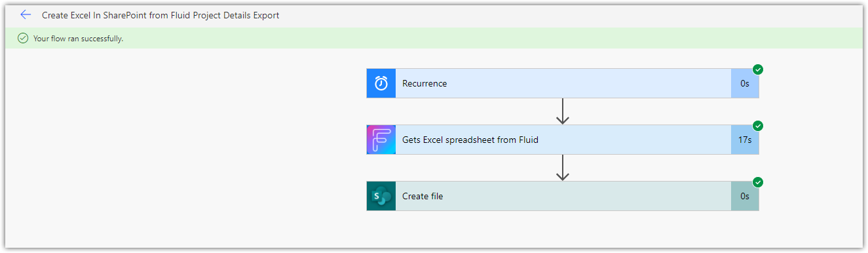Click the SharePoint icon on Create file
868x253 pixels.
coord(381,196)
